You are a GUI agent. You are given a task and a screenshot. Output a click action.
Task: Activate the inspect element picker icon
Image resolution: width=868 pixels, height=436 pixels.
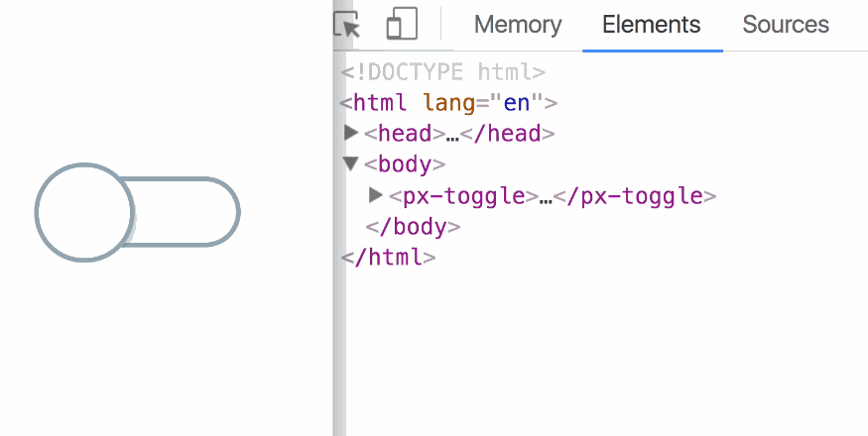click(347, 25)
